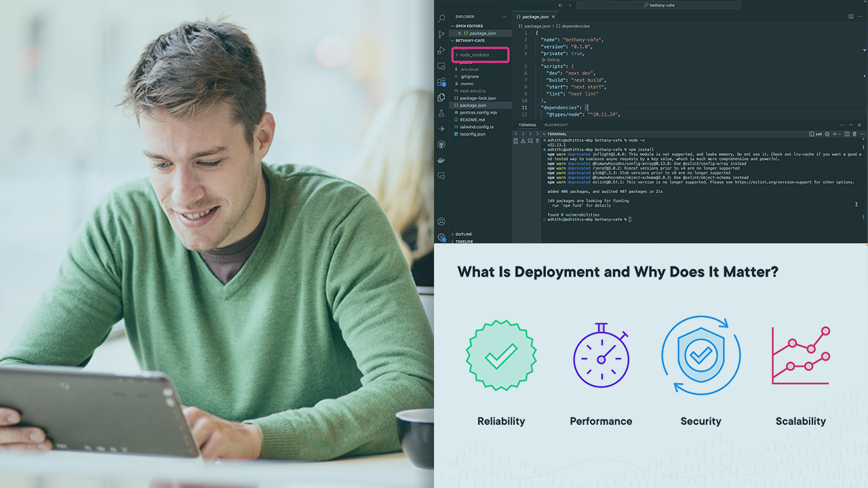
Task: Split the terminal with the split icon
Action: (x=847, y=134)
